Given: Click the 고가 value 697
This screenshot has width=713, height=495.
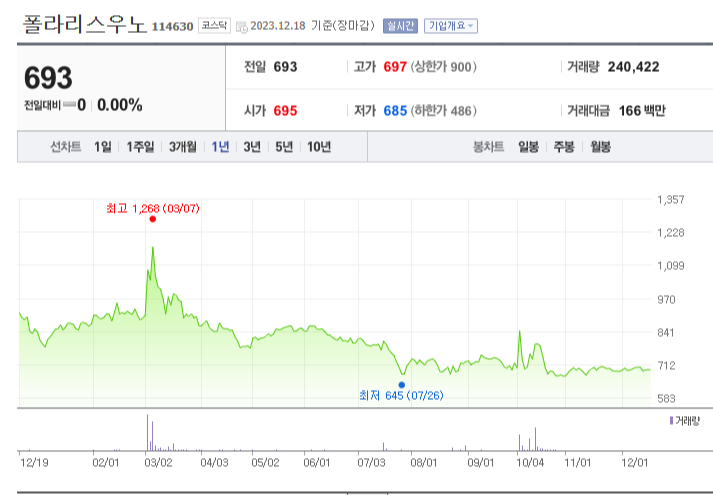Looking at the screenshot, I should coord(395,67).
